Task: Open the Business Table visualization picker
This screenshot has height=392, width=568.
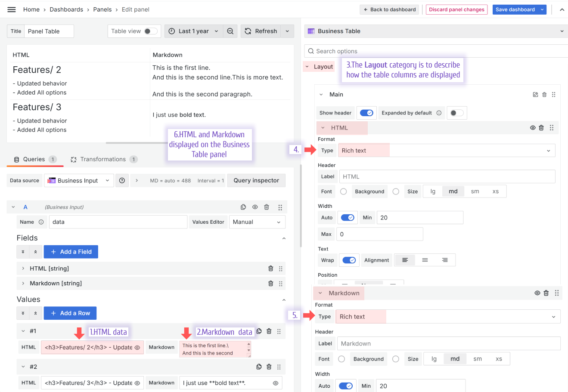Action: tap(436, 31)
